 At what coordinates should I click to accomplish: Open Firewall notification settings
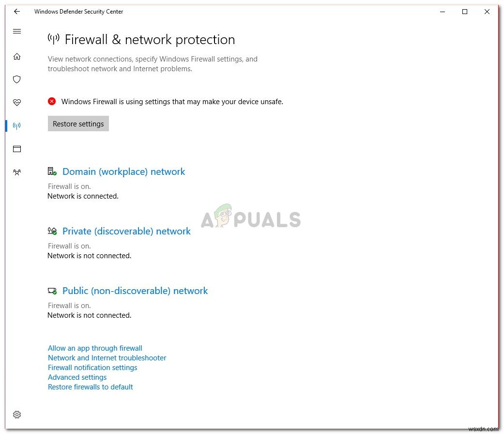pos(92,367)
